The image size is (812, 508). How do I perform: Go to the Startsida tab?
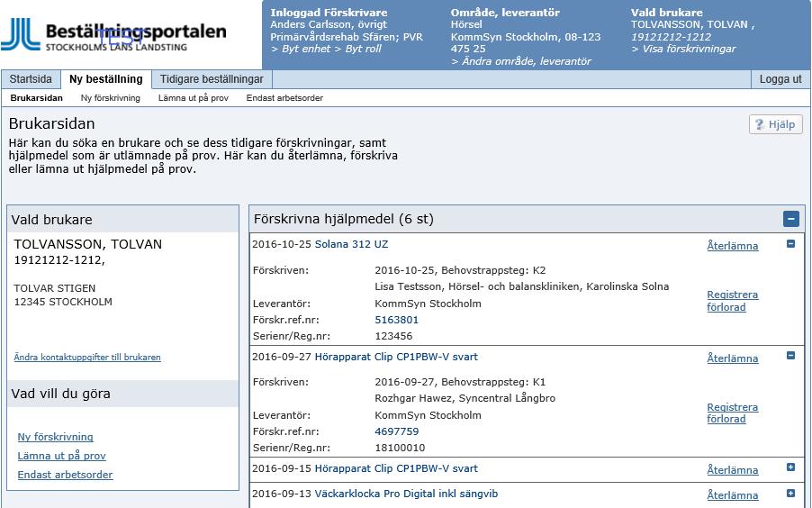pos(31,79)
